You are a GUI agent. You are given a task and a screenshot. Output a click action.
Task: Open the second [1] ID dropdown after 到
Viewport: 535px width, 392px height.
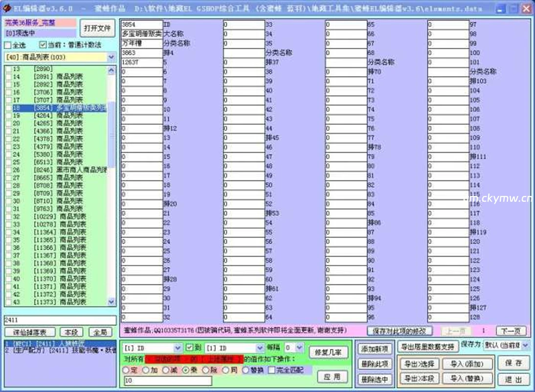[x=260, y=348]
